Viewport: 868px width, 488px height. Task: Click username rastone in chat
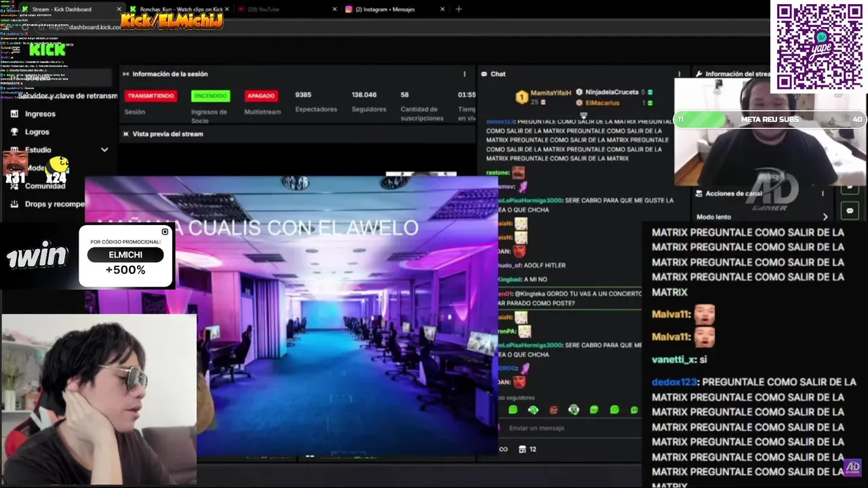coord(497,173)
